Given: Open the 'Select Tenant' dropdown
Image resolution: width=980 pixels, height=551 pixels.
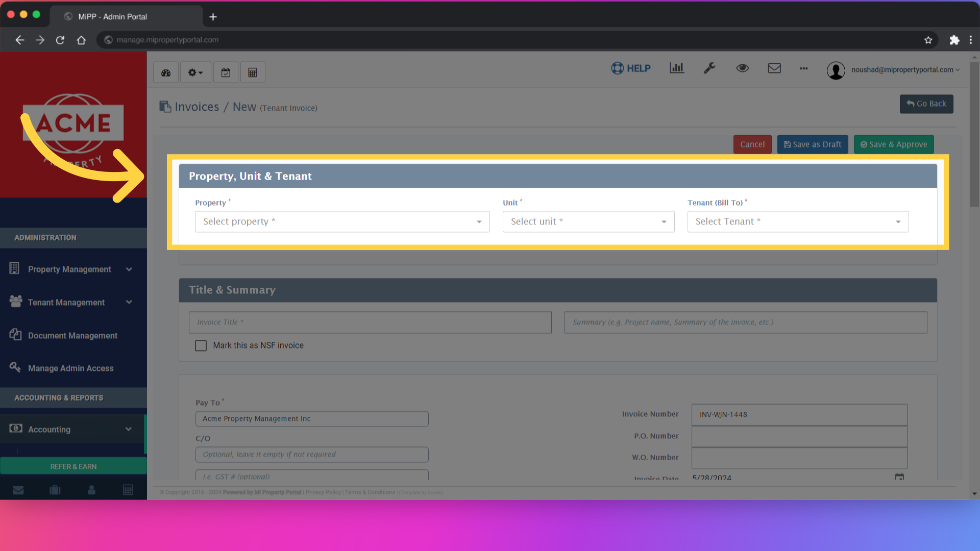Looking at the screenshot, I should (x=797, y=221).
